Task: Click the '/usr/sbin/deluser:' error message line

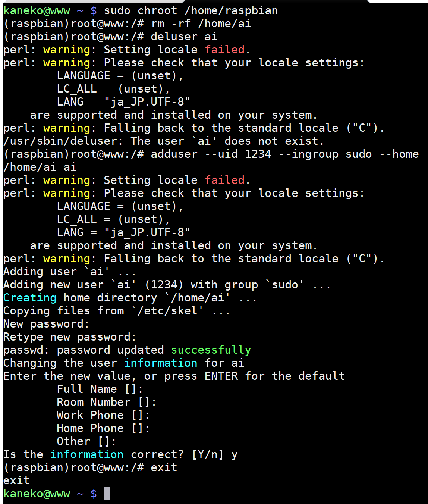Action: click(x=164, y=141)
